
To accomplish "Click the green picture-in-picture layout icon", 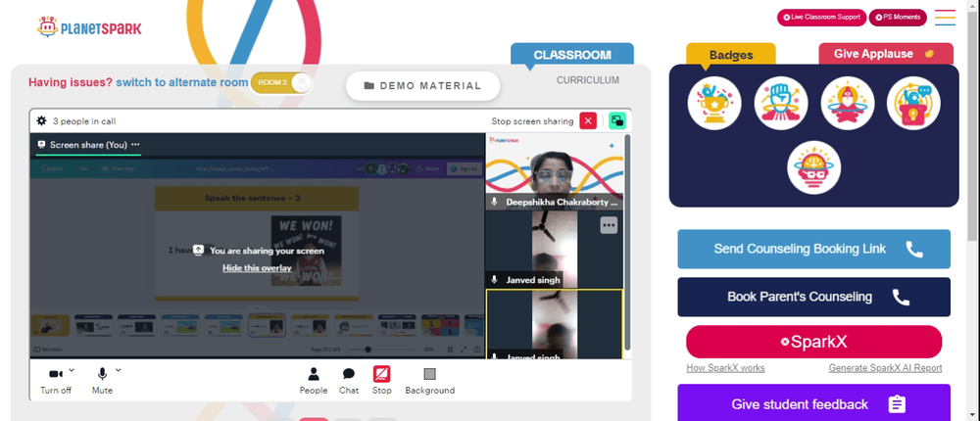I will 617,121.
